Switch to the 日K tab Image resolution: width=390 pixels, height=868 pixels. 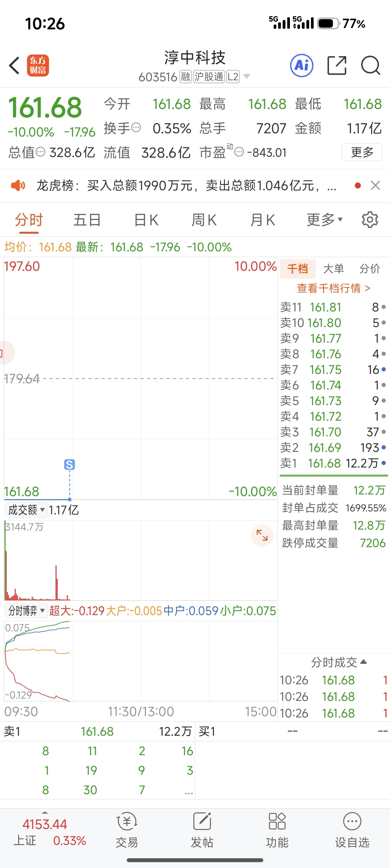point(146,220)
